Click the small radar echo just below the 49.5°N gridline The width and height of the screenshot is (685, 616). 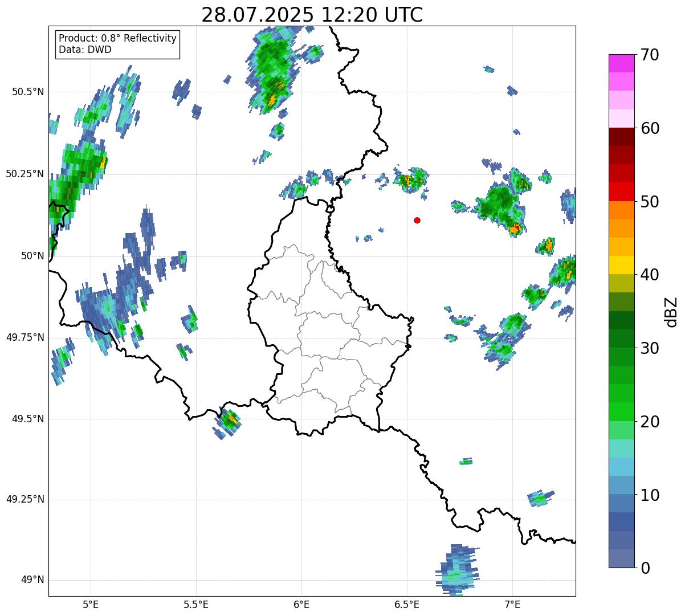[x=228, y=423]
